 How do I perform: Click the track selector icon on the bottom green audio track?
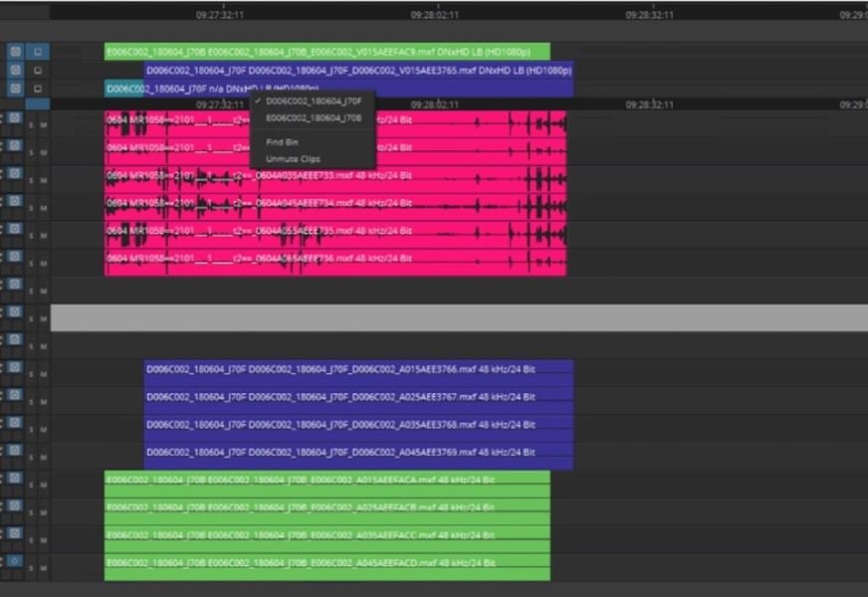coord(15,561)
